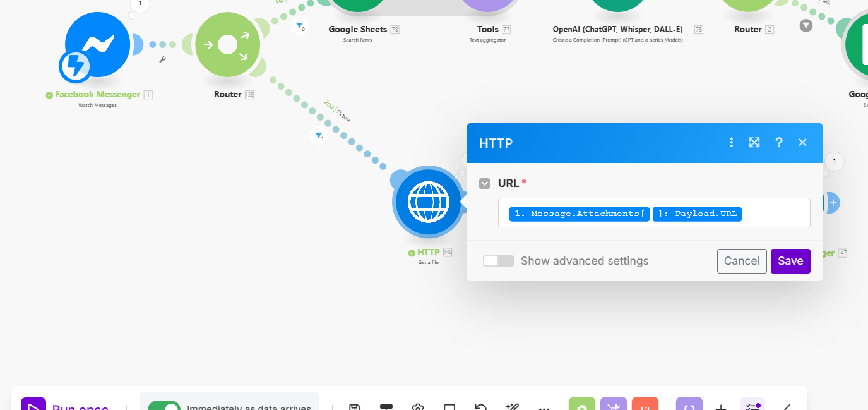Click the Create a Completion subtitle
This screenshot has height=410, width=868.
pyautogui.click(x=617, y=40)
